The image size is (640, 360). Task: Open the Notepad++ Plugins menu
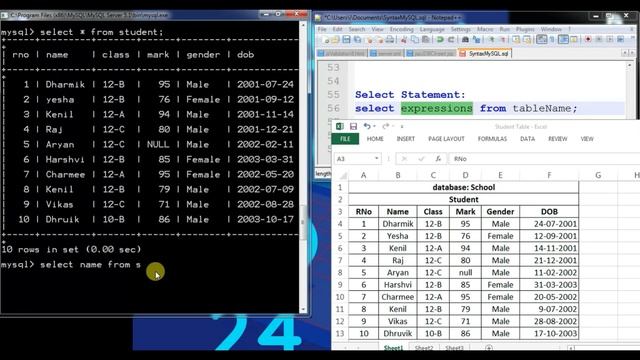click(525, 29)
